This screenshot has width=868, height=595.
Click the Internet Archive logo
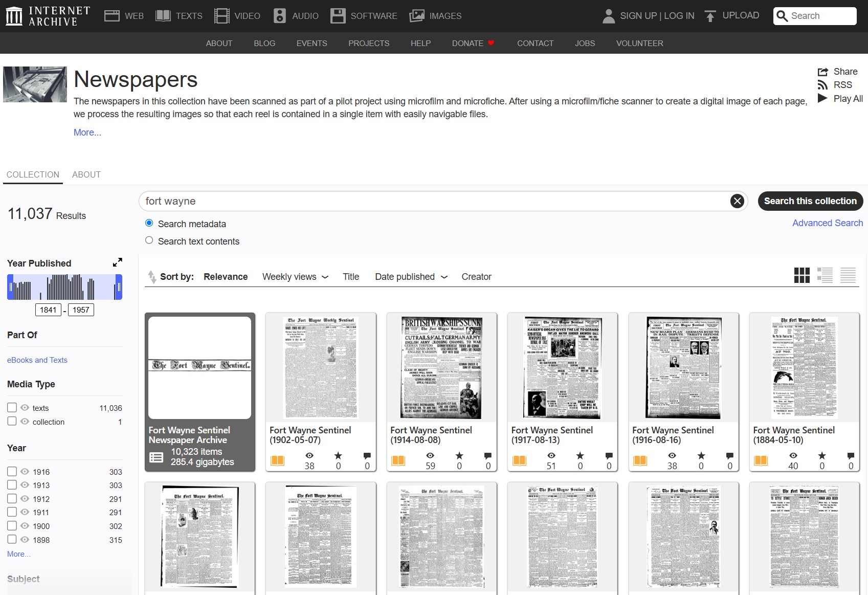[x=48, y=16]
